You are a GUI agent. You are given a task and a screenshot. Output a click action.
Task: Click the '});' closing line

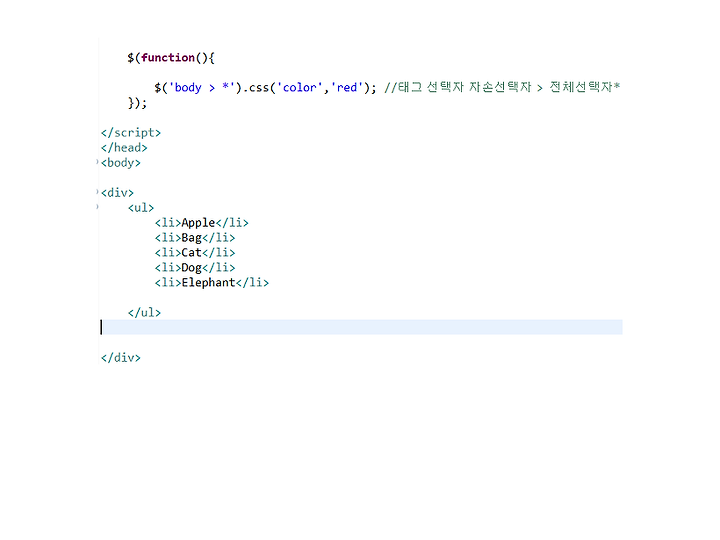137,102
